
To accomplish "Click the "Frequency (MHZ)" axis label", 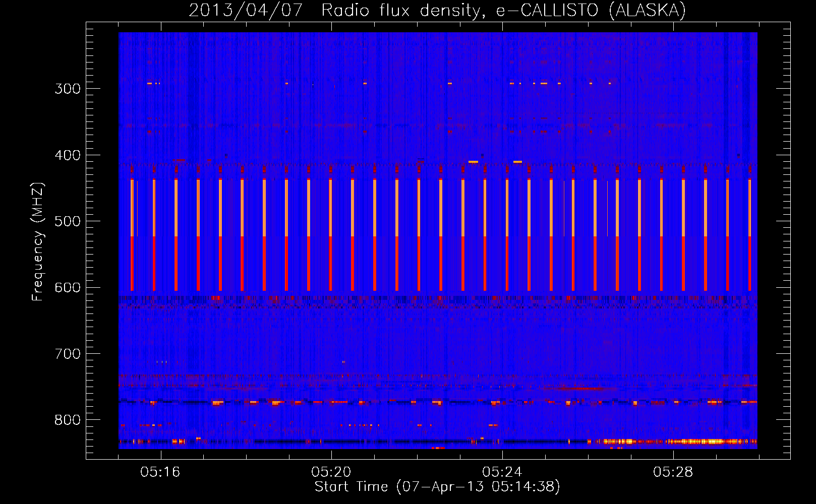I will [x=38, y=242].
